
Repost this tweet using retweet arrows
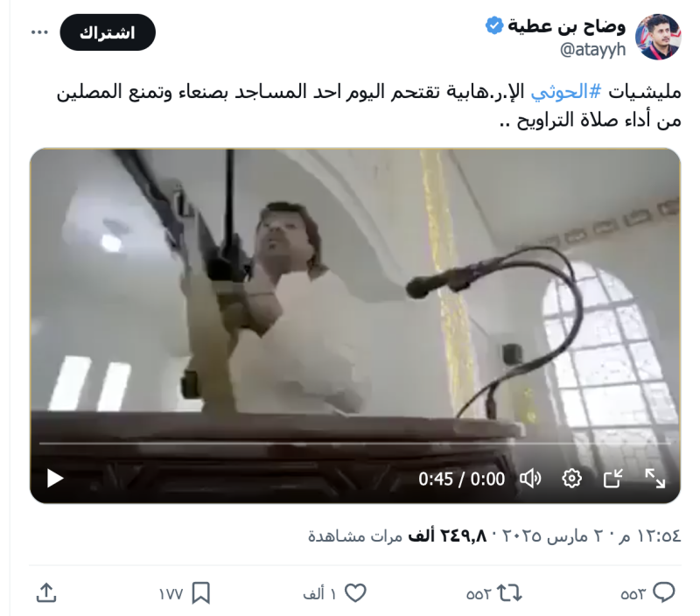[509, 593]
